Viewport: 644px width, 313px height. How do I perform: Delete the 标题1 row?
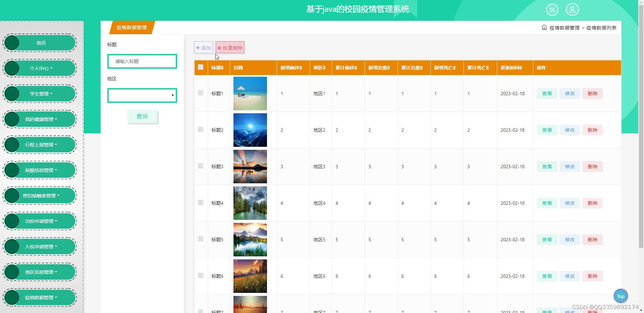pos(593,93)
